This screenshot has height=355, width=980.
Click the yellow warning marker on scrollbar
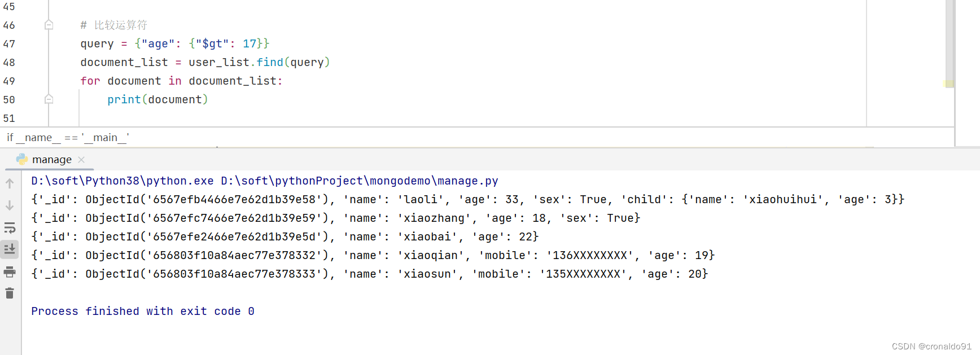pyautogui.click(x=948, y=84)
